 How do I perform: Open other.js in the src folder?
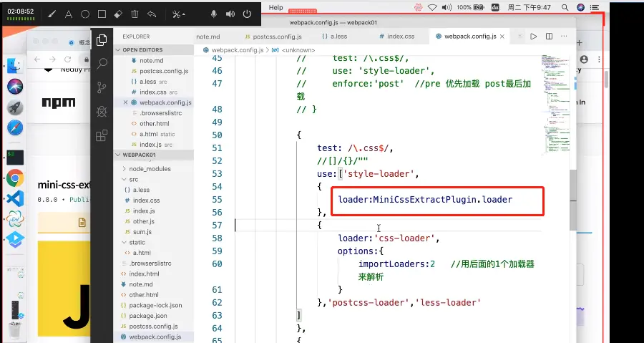[143, 221]
